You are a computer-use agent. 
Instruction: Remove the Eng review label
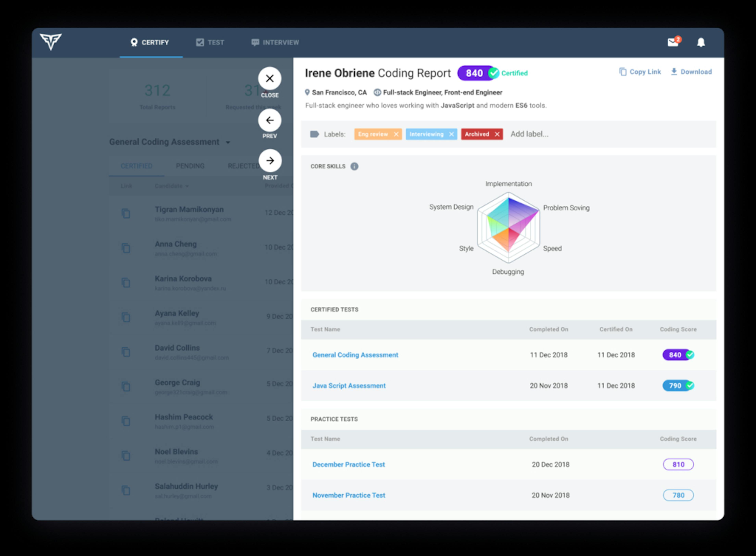[396, 134]
